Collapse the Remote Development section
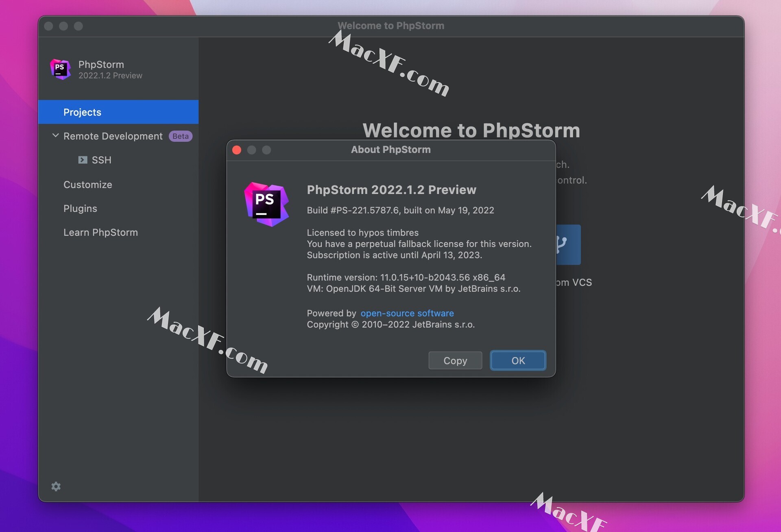Screen dimensions: 781x532 [x=56, y=135]
